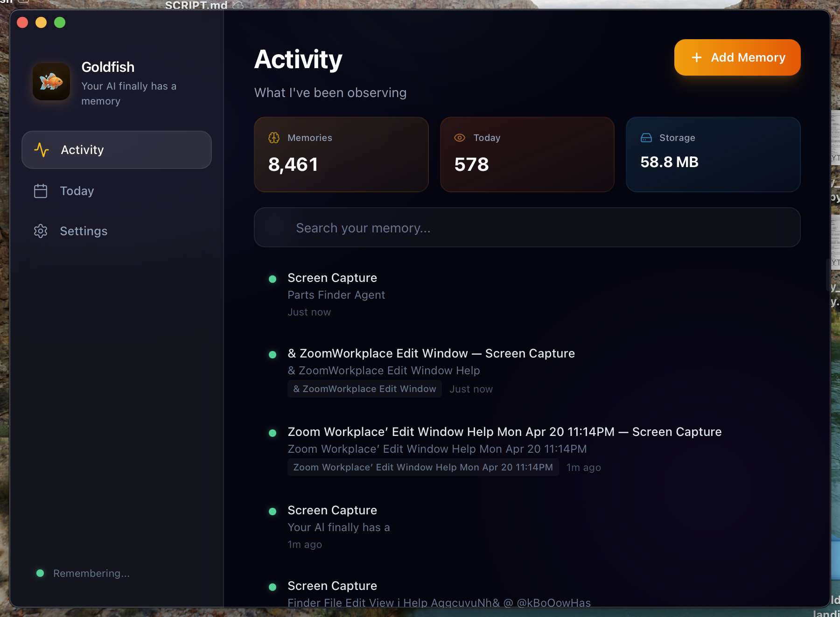Click green dot beside Finder File Edit entry
The height and width of the screenshot is (617, 840).
273,587
